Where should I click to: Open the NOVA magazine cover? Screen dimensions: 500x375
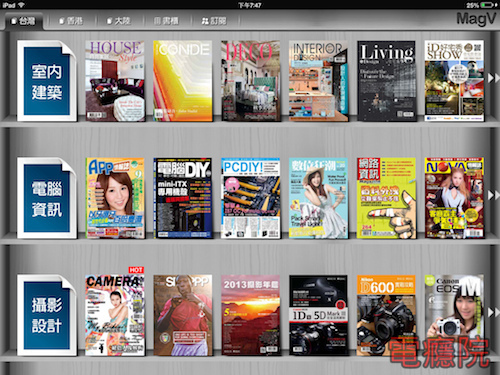454,198
